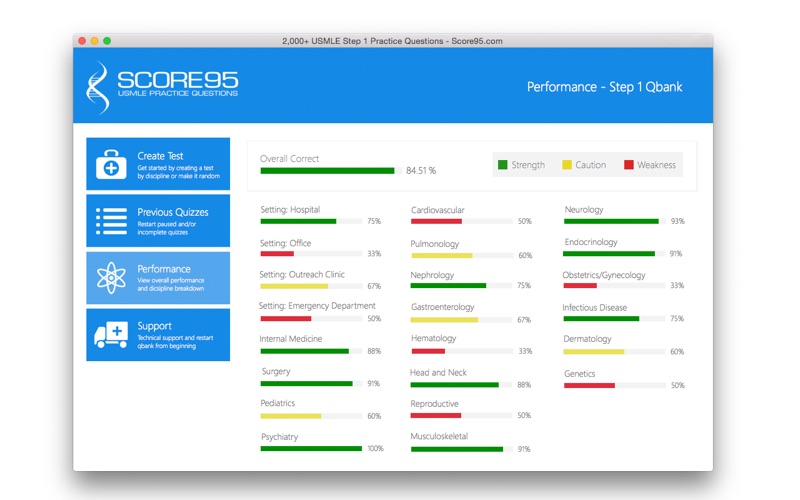Click the Score95 DNA helix logo
Image resolution: width=800 pixels, height=500 pixels.
(x=98, y=87)
